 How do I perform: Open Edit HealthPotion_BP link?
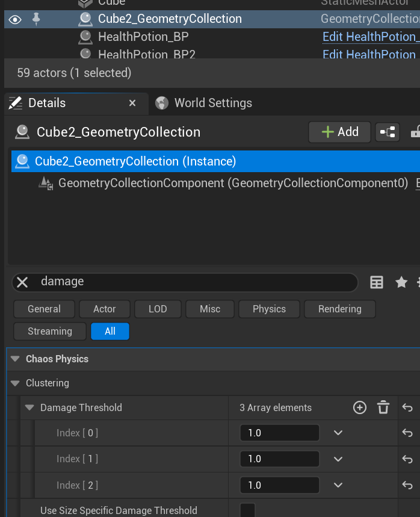click(370, 37)
